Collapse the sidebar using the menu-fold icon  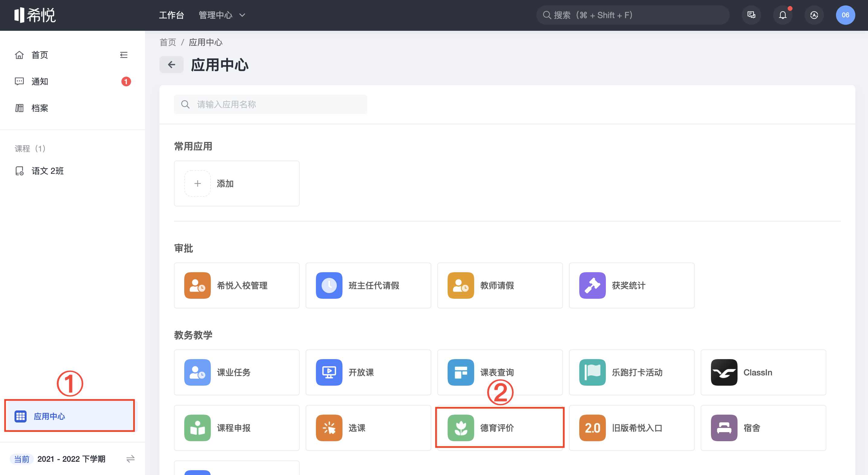124,55
